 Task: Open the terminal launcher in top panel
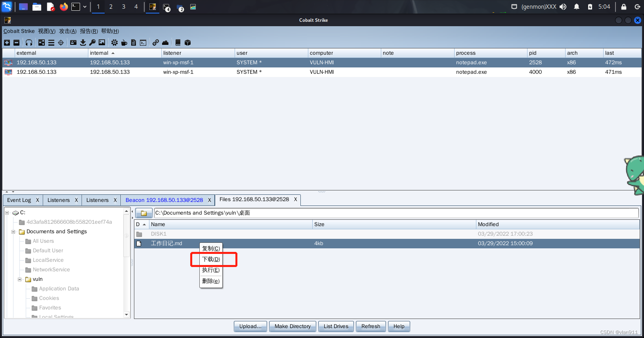(76, 7)
